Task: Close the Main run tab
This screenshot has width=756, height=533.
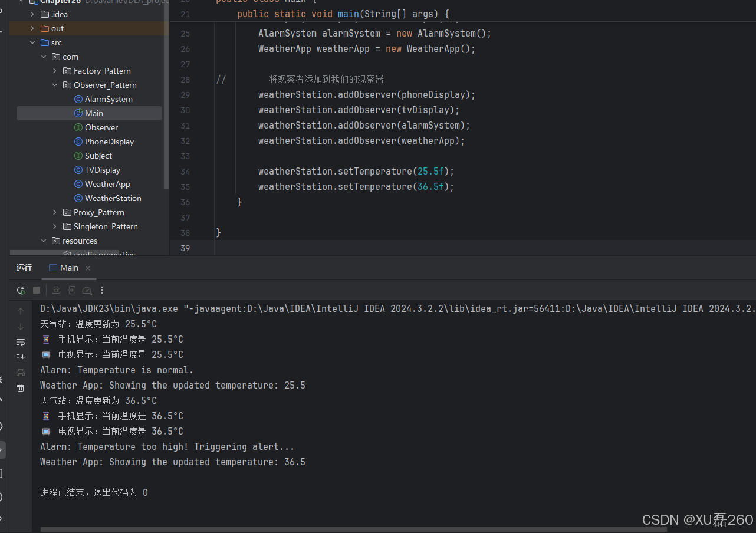Action: click(x=88, y=268)
